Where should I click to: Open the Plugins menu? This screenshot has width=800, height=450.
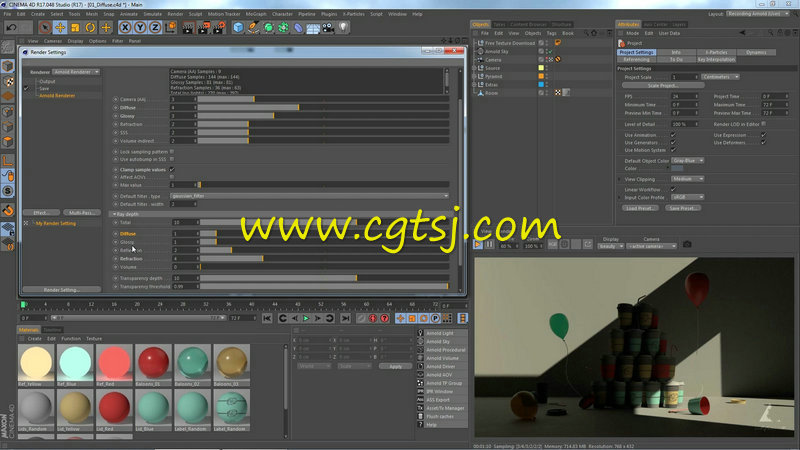click(x=329, y=14)
